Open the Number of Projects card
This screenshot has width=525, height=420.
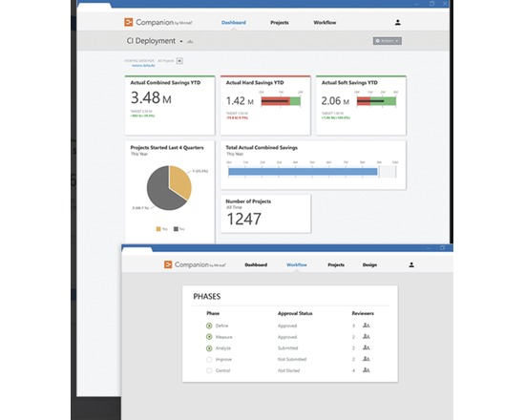coord(265,214)
